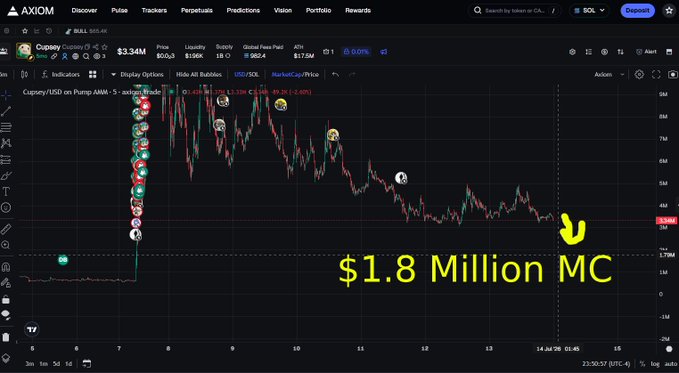Open indicator templates grid icon

pyautogui.click(x=93, y=75)
